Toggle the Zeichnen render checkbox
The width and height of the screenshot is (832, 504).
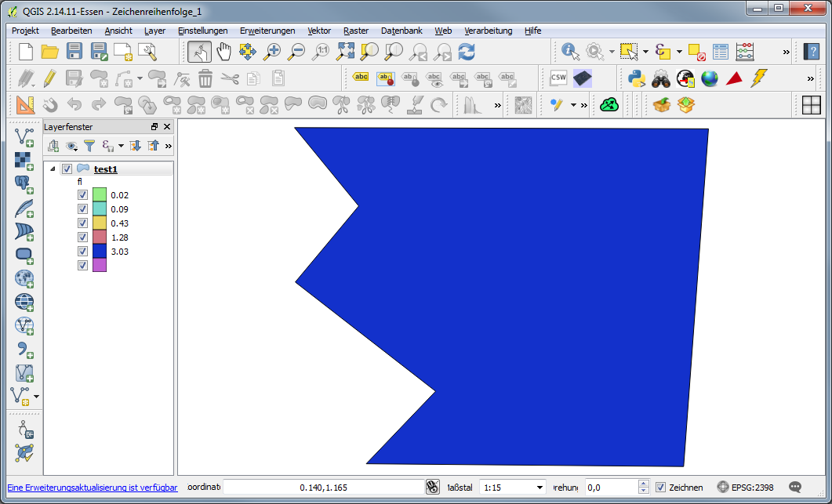[x=660, y=488]
